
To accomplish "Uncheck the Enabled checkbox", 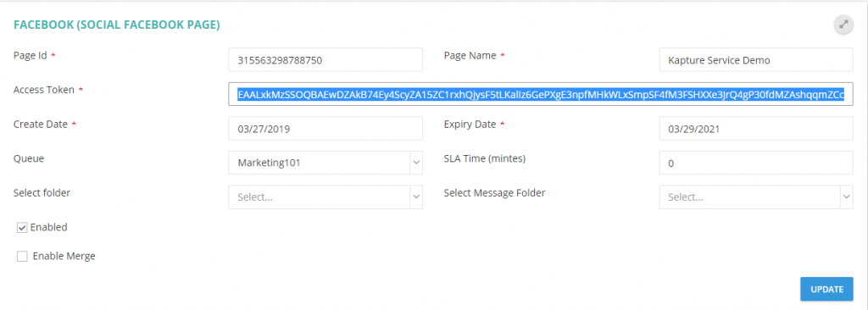I will 22,228.
